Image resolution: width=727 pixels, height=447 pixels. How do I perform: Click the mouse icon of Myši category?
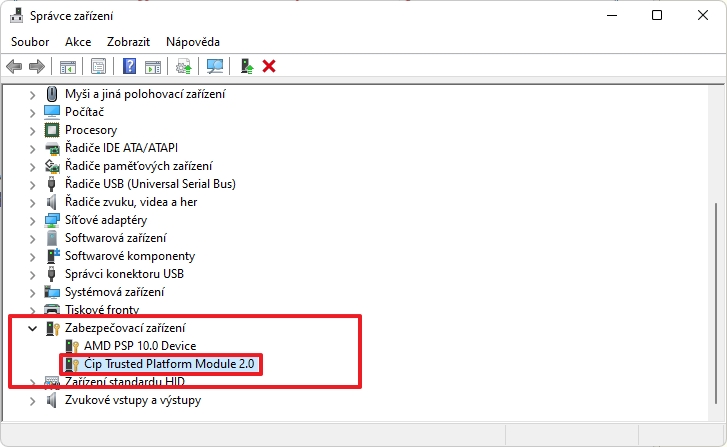(52, 94)
